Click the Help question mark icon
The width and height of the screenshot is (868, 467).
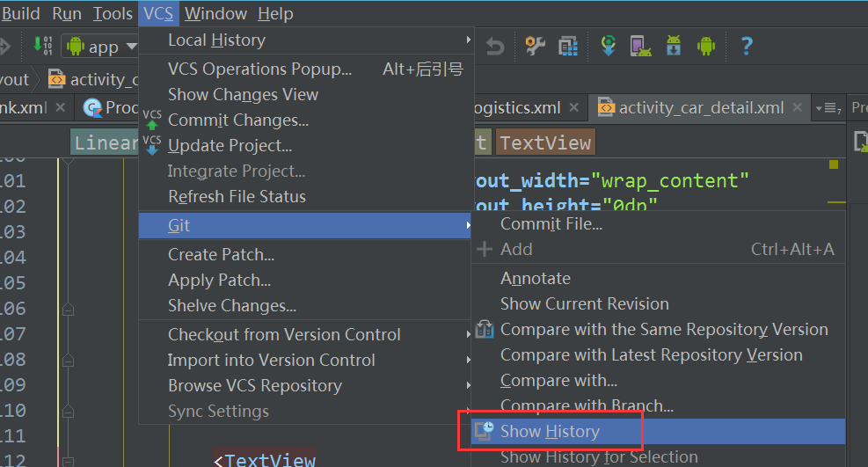click(747, 46)
